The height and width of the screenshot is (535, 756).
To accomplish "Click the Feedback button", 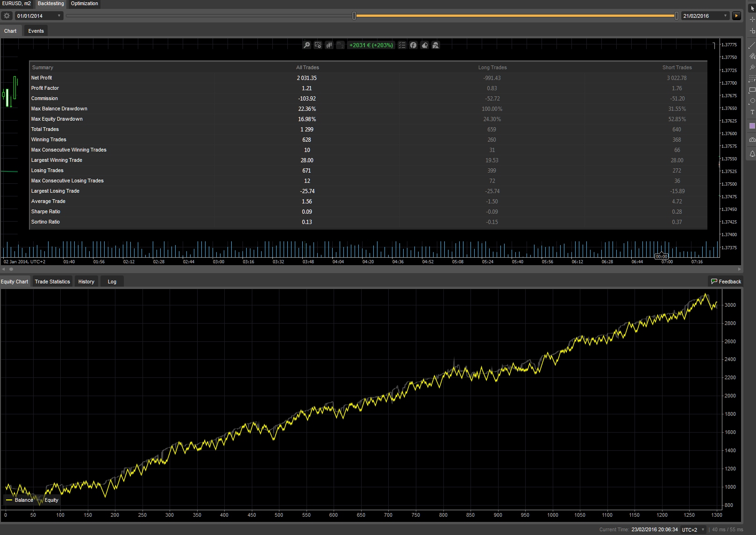I will tap(726, 282).
